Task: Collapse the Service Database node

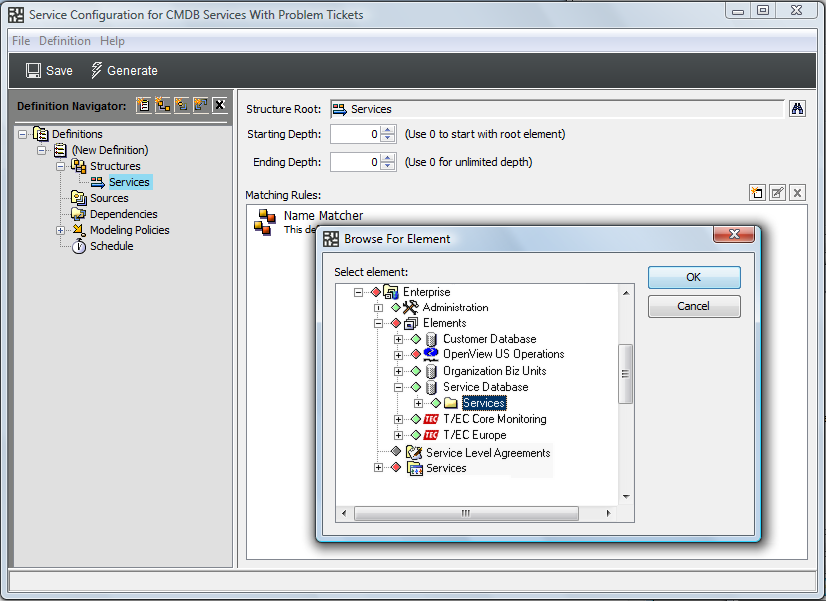Action: click(398, 387)
